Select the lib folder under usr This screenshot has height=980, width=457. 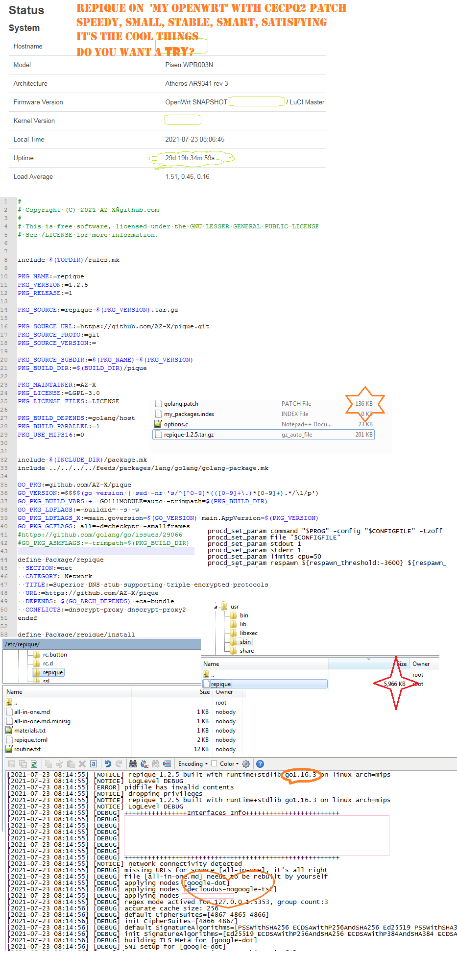[238, 624]
